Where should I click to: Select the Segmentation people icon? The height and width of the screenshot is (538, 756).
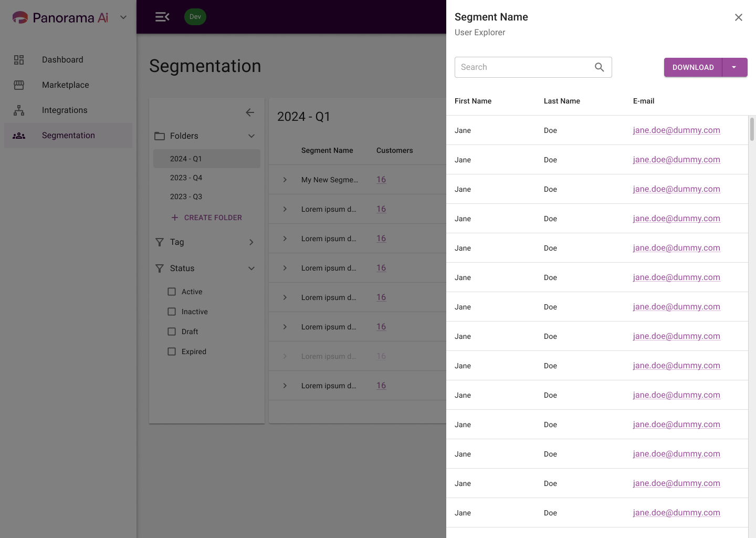pyautogui.click(x=19, y=136)
